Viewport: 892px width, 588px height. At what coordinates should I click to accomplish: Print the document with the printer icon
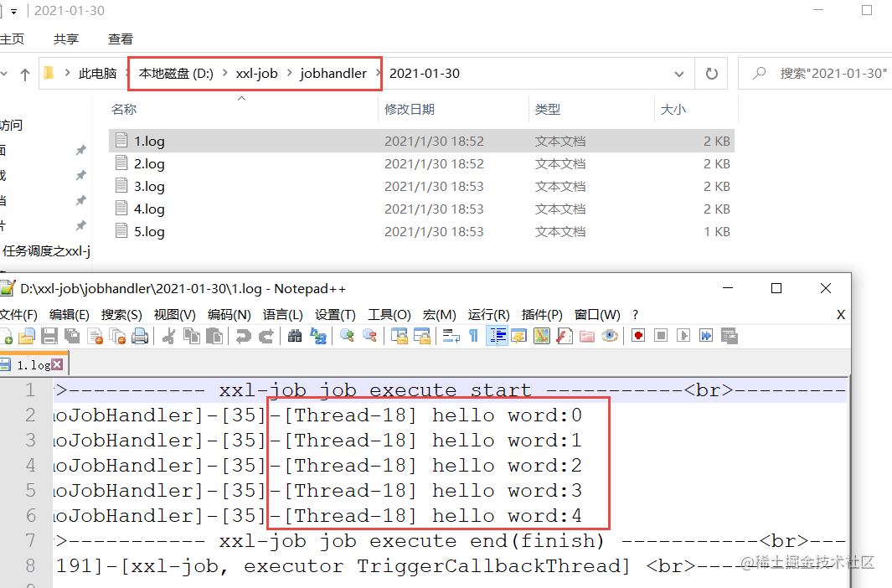(x=140, y=336)
